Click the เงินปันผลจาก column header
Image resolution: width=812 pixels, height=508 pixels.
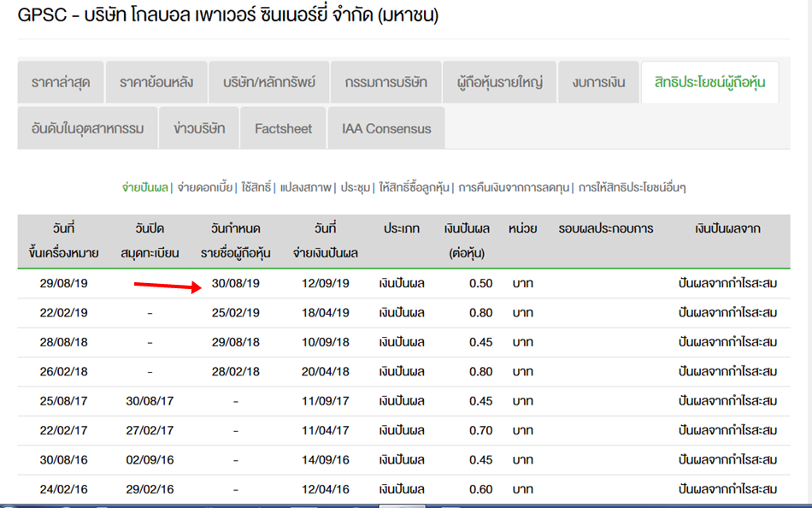coord(727,228)
